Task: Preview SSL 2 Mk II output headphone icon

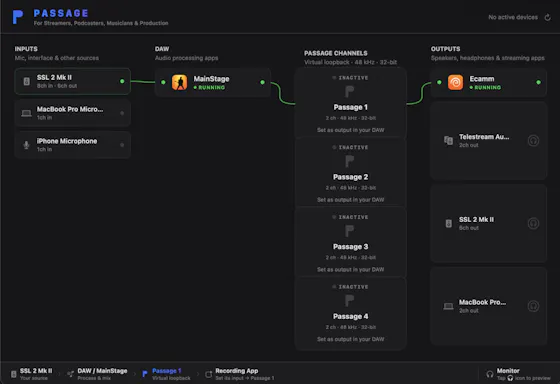Action: coord(533,223)
